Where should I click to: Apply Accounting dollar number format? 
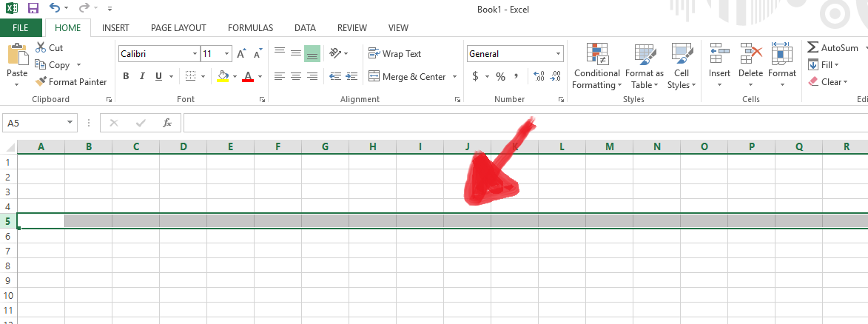coord(476,76)
